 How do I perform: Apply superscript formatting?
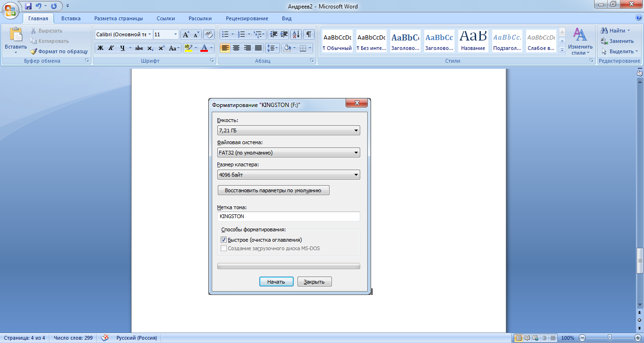tap(161, 48)
